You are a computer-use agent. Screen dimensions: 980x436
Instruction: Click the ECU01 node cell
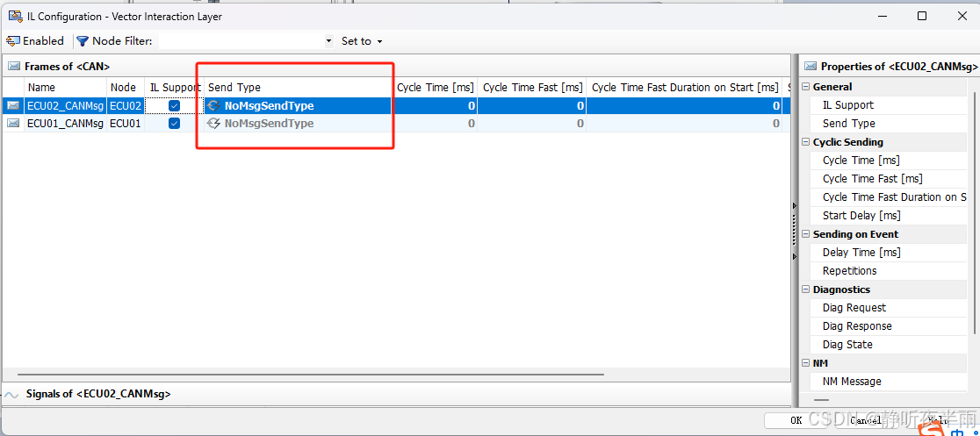(126, 124)
